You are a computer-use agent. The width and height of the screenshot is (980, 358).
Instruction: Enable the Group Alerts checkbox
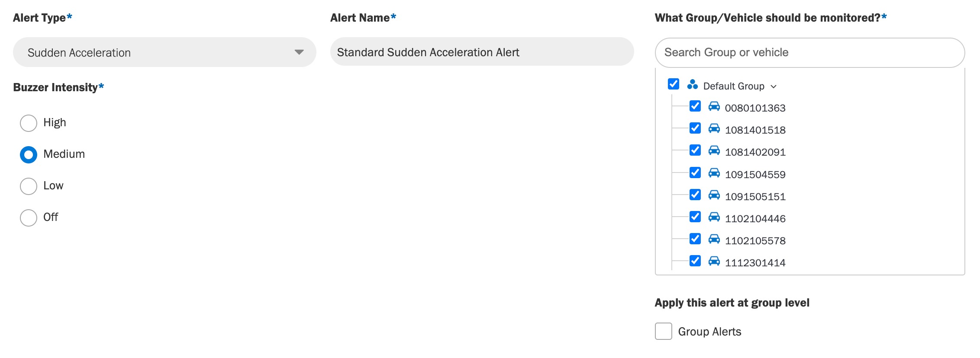coord(664,331)
